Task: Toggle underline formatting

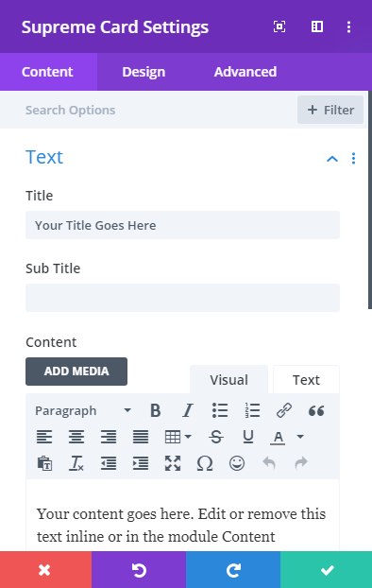Action: 248,437
